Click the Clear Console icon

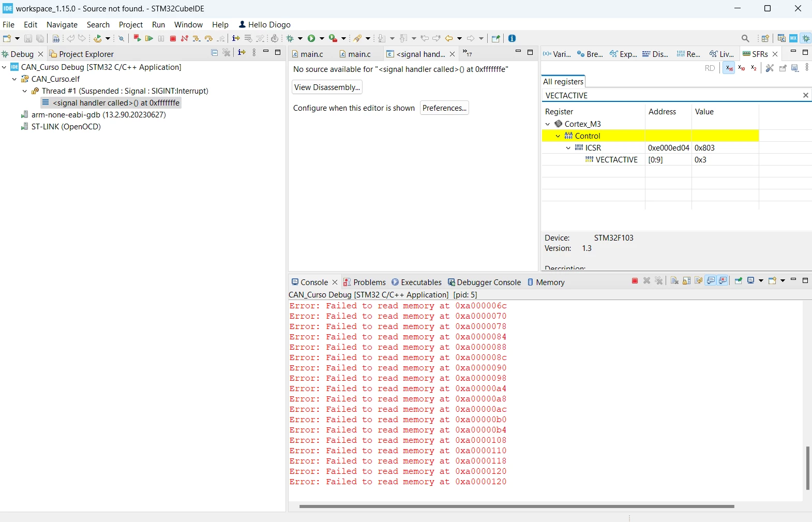point(674,280)
